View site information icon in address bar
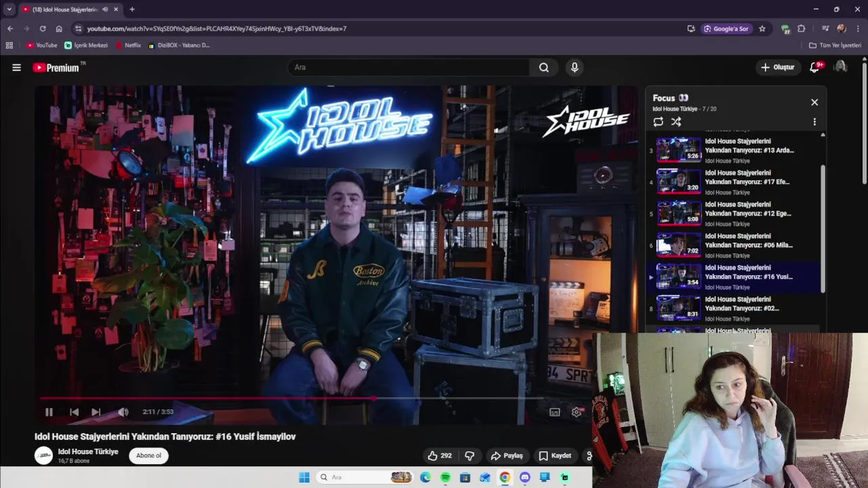Image resolution: width=868 pixels, height=488 pixels. coord(78,28)
